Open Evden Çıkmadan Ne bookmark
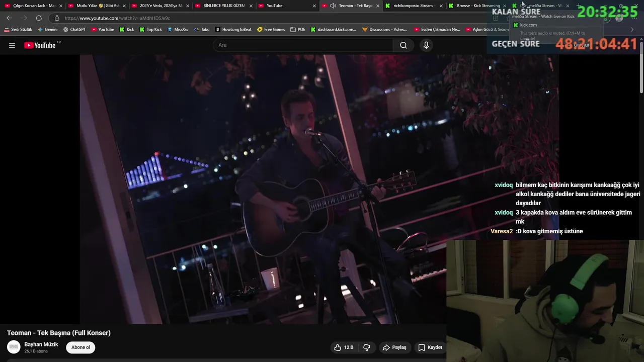Viewport: 644px width, 362px height. pos(437,30)
